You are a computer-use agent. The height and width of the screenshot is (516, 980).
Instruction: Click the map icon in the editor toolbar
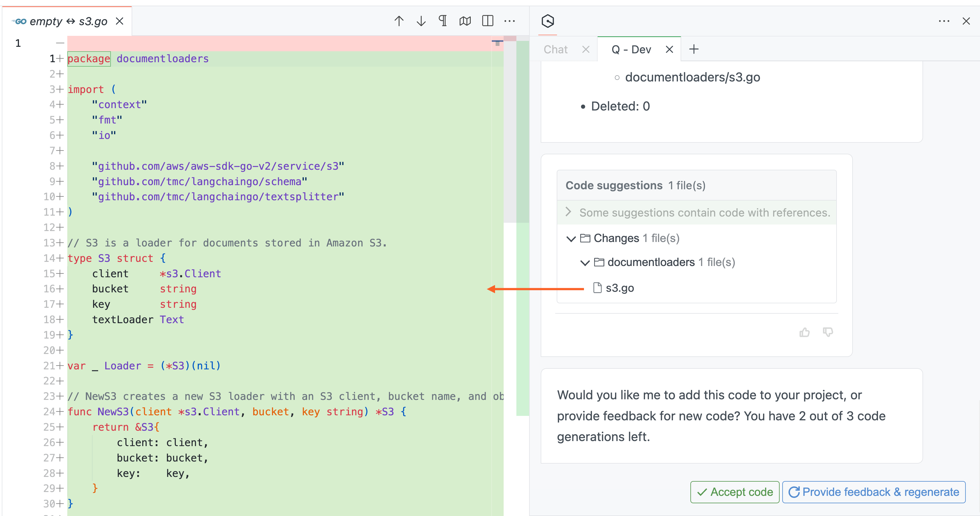[465, 21]
